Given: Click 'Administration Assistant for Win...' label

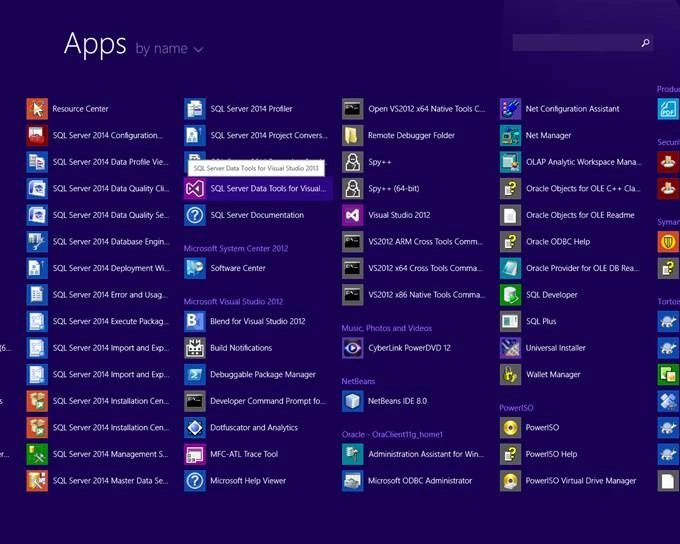Looking at the screenshot, I should [426, 454].
